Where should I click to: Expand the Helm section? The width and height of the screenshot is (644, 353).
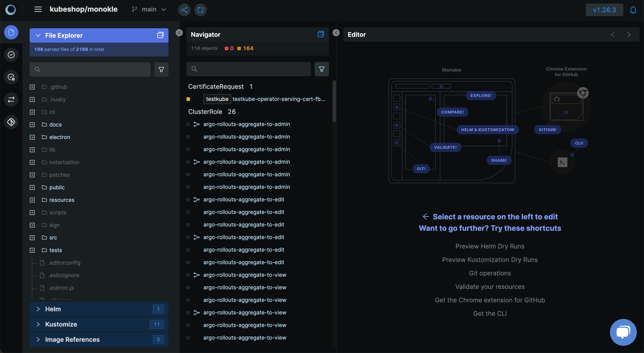click(x=38, y=309)
